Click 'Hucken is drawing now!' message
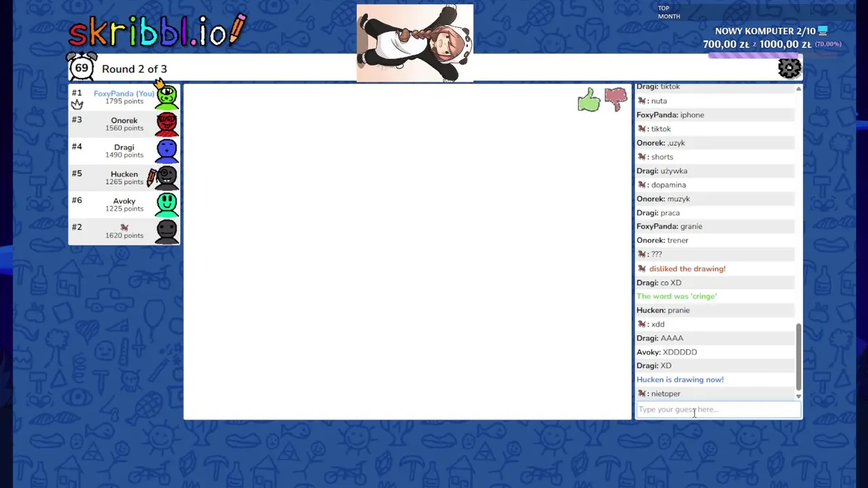 pyautogui.click(x=679, y=380)
